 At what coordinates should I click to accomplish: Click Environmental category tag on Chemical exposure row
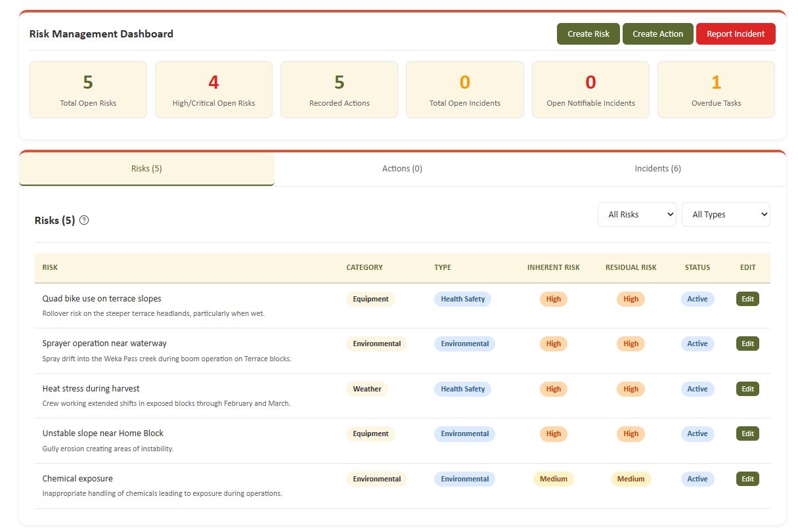[x=376, y=479]
